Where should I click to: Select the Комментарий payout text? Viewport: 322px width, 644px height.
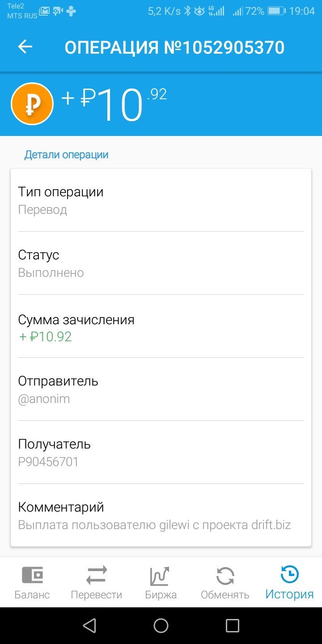coord(154,525)
